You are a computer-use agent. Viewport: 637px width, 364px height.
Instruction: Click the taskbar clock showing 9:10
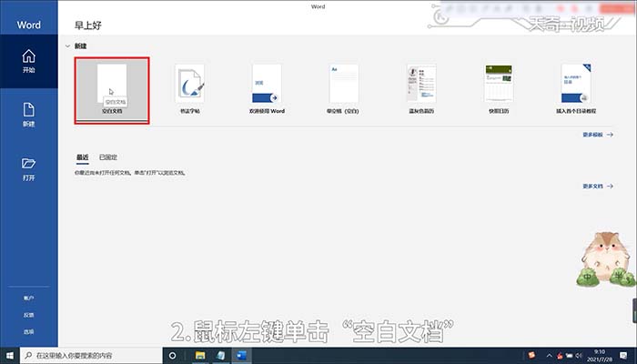tap(600, 356)
